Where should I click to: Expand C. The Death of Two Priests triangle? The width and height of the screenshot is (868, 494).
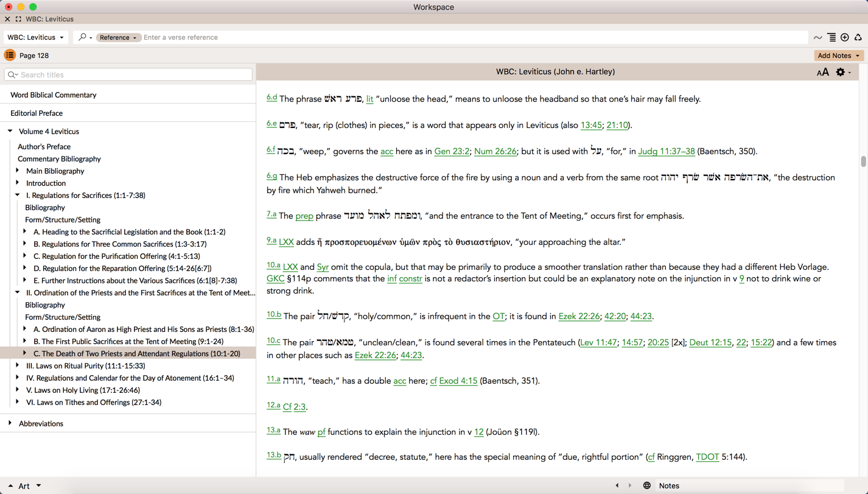[x=25, y=353]
